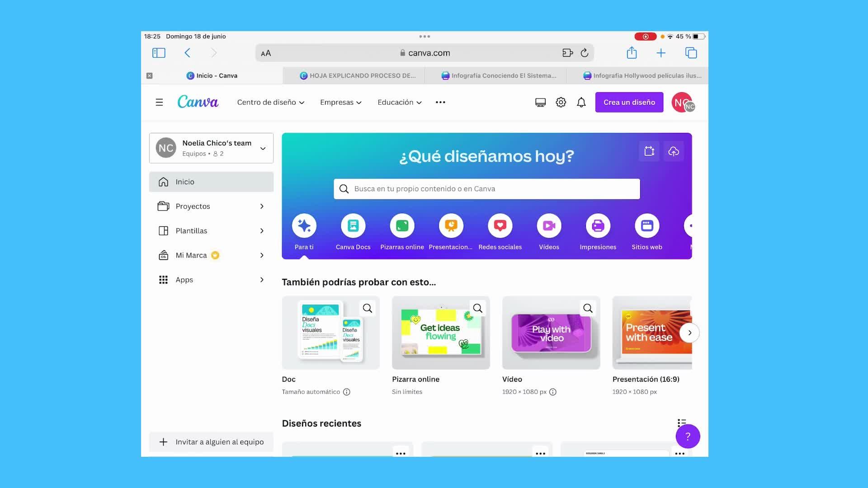Open Canva settings gear icon
The height and width of the screenshot is (488, 868).
click(x=561, y=103)
